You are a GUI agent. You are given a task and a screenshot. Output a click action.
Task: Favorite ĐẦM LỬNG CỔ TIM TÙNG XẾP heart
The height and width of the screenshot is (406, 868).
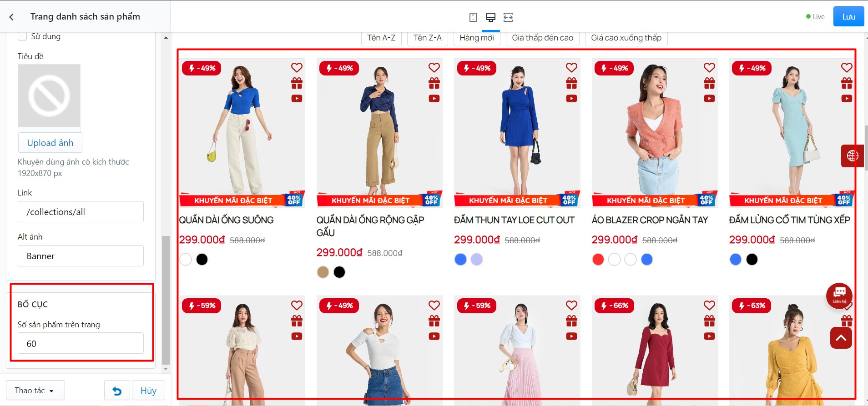click(847, 68)
